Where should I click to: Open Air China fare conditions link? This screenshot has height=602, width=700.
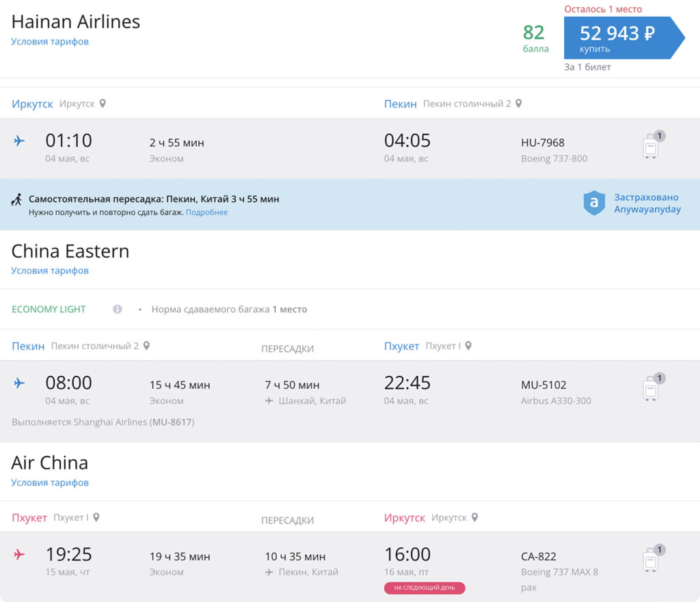pos(50,482)
